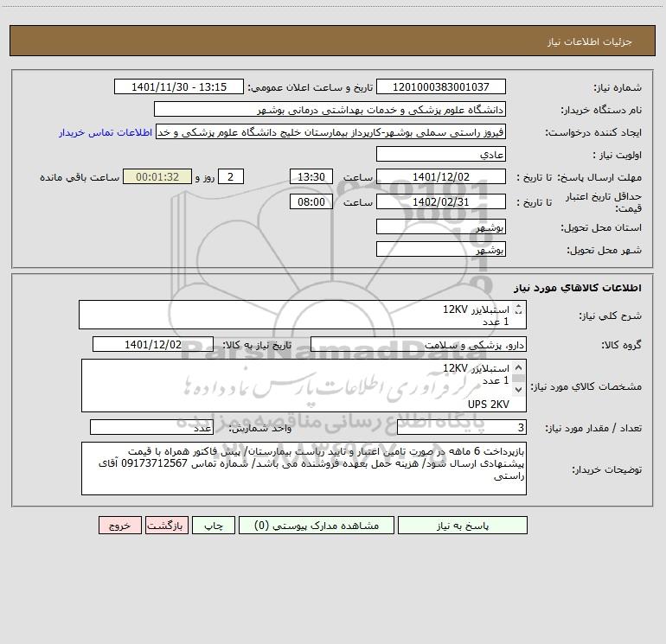Click the بازگشت back button
This screenshot has width=666, height=644.
click(166, 525)
